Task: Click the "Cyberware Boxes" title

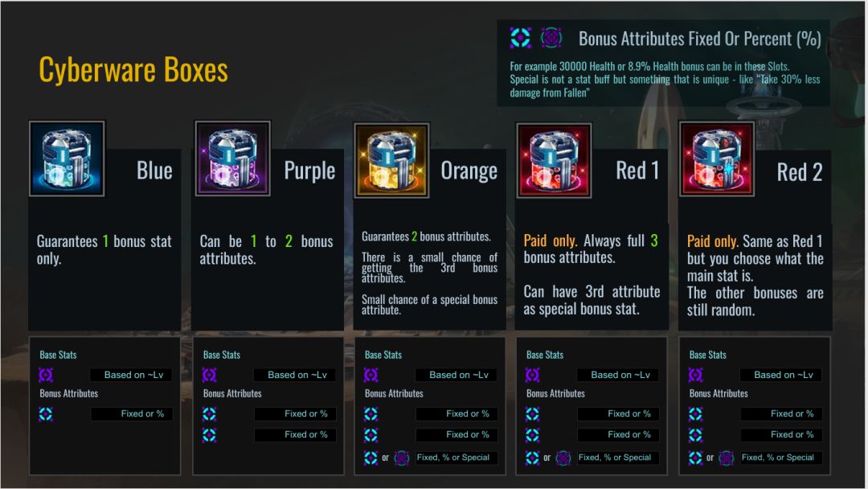Action: pyautogui.click(x=133, y=70)
